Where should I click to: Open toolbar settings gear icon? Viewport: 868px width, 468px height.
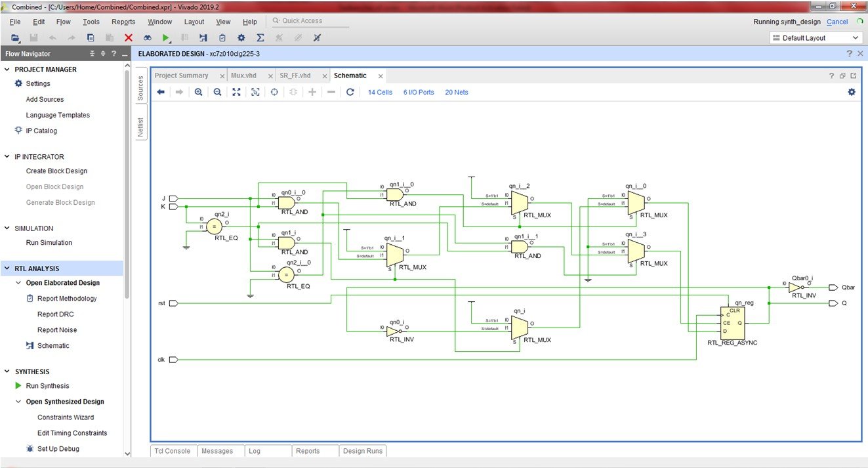[x=241, y=38]
